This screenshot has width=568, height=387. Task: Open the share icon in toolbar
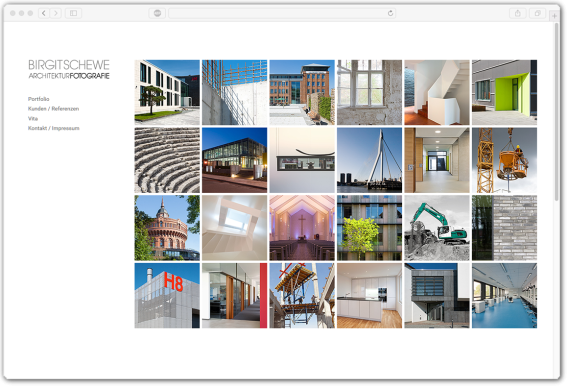coord(518,13)
